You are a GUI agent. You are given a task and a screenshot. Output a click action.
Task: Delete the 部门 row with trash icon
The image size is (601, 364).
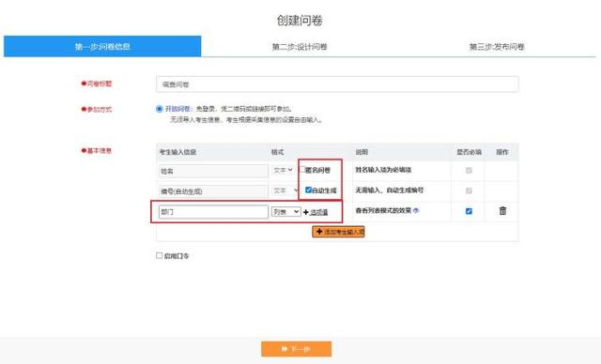[x=502, y=210]
